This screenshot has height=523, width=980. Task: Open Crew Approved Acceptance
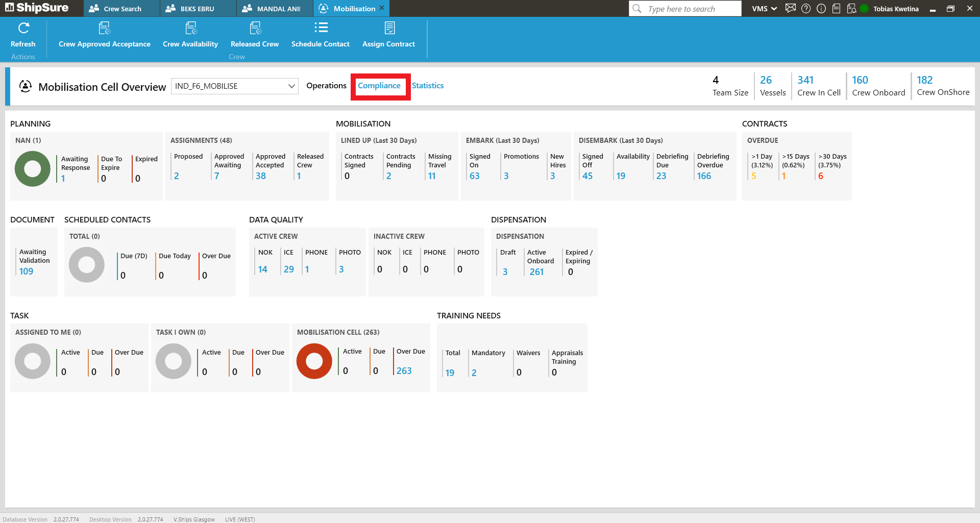coord(104,28)
